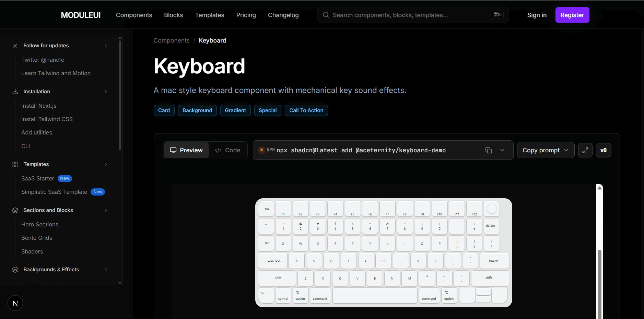Select the Gradient tag

coord(235,110)
